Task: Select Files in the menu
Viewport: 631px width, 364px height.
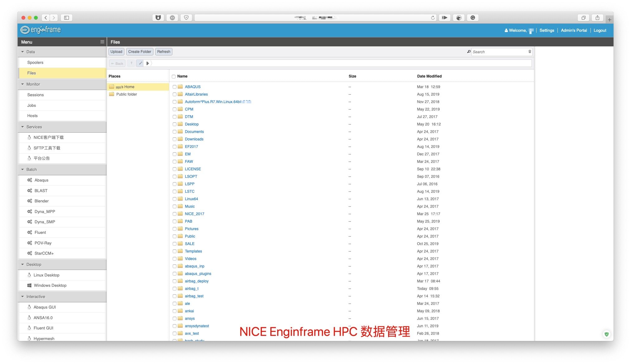Action: point(62,73)
